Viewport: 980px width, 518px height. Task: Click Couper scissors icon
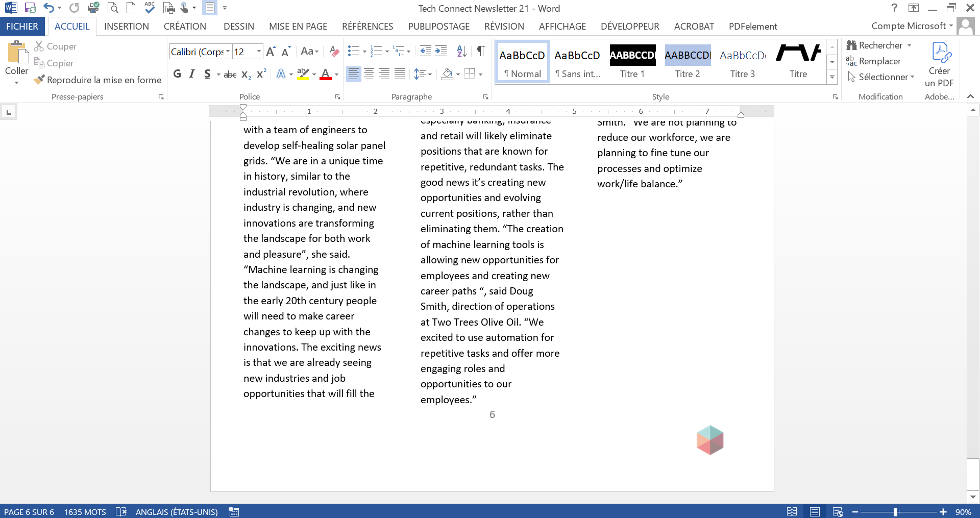(39, 46)
